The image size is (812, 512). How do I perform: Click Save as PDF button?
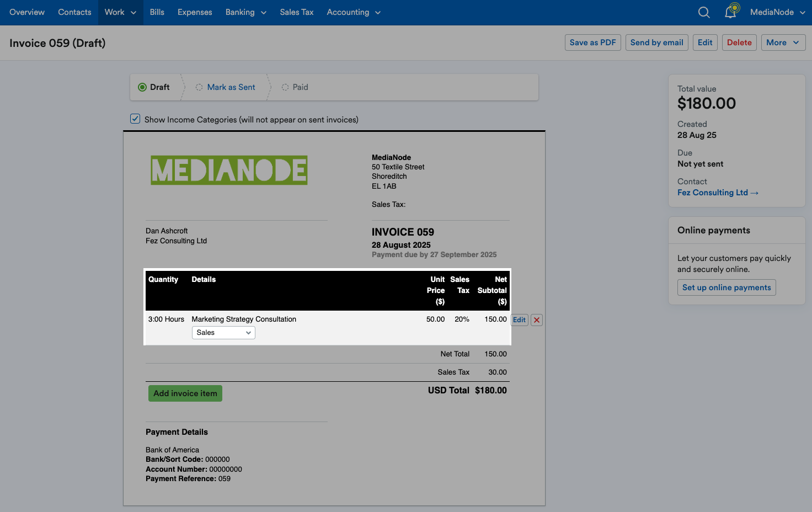[593, 42]
